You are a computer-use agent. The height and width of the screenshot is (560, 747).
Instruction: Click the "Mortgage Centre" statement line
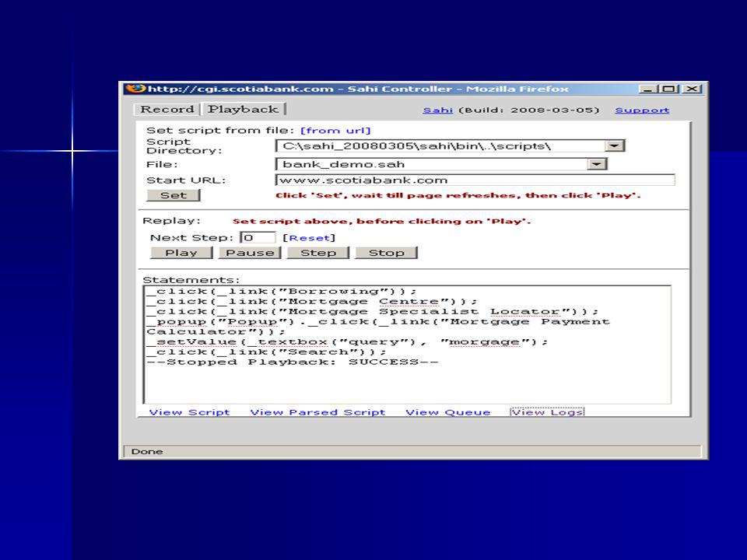[312, 302]
